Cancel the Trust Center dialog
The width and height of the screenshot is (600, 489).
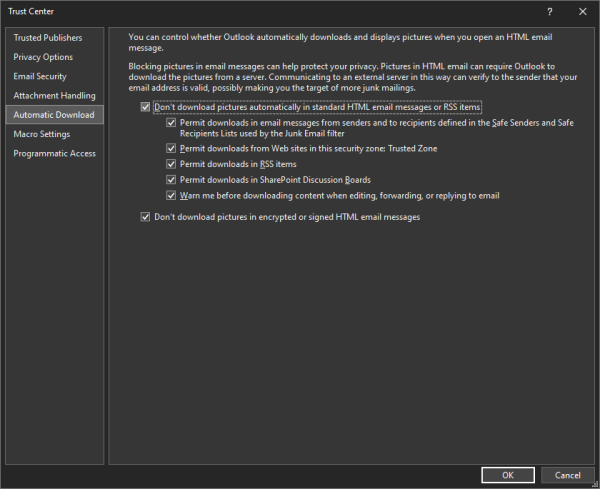coord(567,475)
